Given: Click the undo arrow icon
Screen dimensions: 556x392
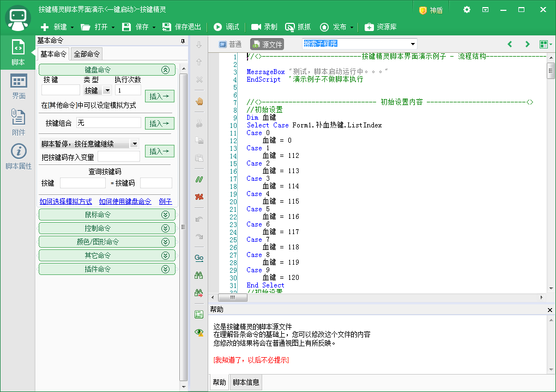Looking at the screenshot, I should [200, 219].
